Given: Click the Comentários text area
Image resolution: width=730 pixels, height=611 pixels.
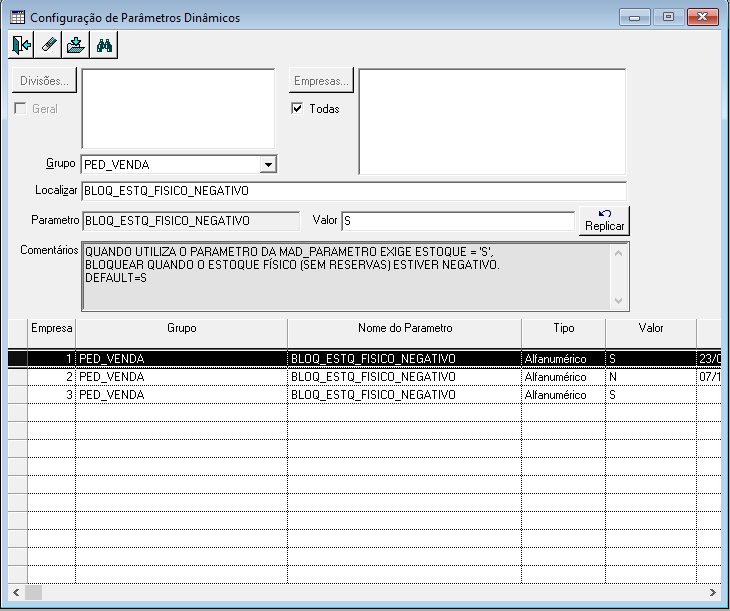Looking at the screenshot, I should click(x=355, y=276).
